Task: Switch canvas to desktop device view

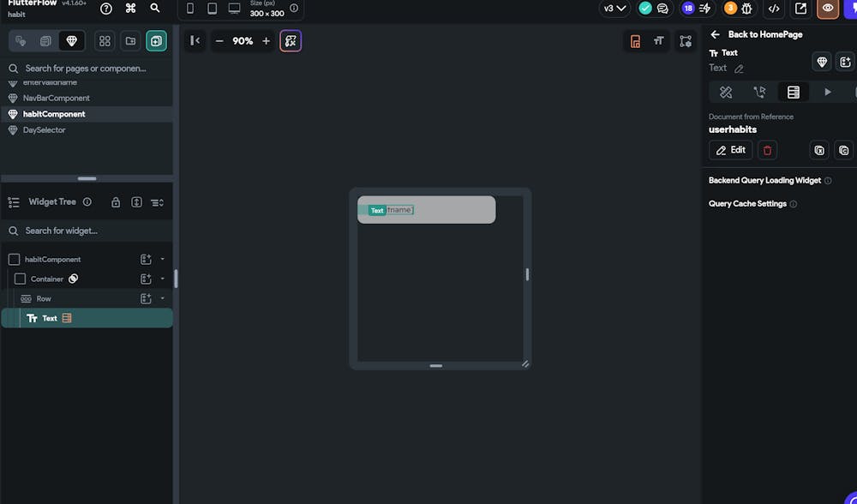Action: click(x=235, y=9)
